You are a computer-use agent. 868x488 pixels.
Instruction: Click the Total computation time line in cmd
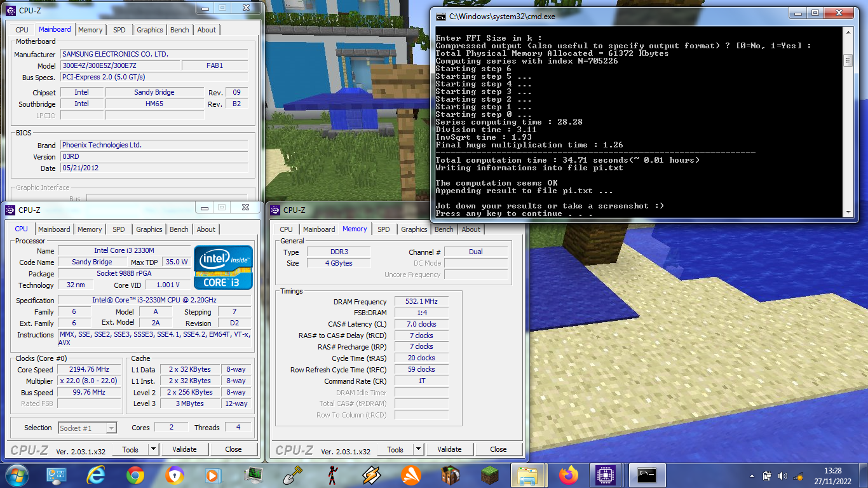[x=567, y=160]
